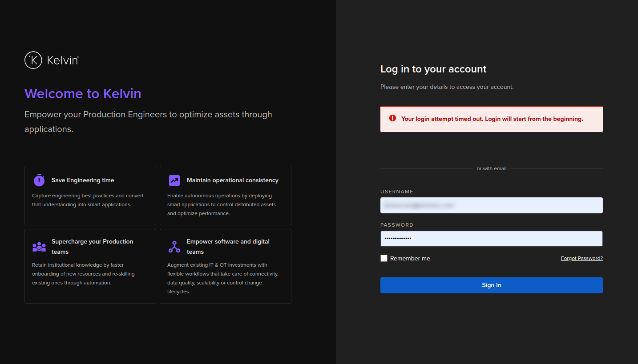Viewport: 638px width, 364px height.
Task: Click the red error alert icon
Action: [x=392, y=118]
